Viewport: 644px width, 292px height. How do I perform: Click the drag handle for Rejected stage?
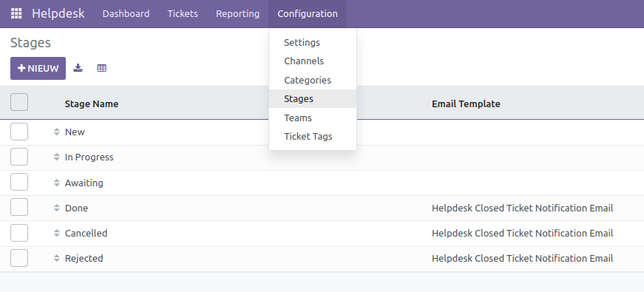(57, 258)
